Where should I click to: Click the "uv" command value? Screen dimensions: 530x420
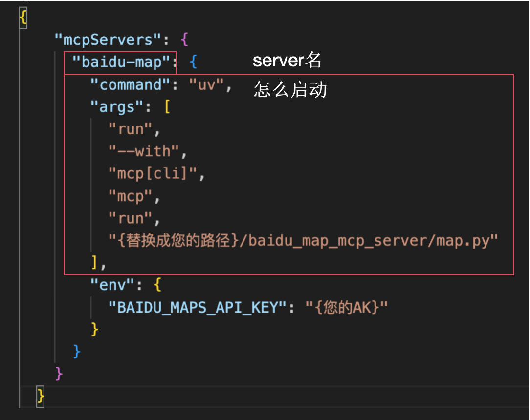pos(206,84)
